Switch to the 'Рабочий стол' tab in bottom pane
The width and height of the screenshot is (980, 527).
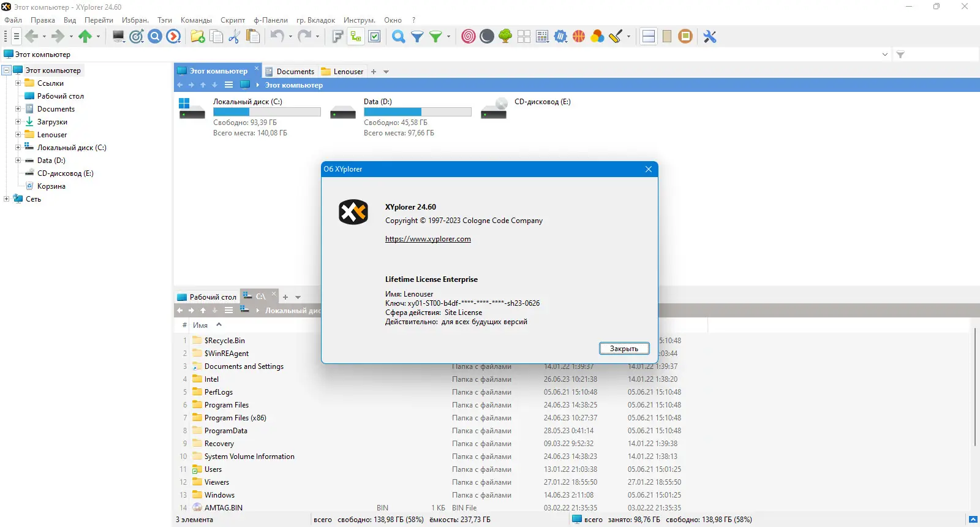pos(206,297)
